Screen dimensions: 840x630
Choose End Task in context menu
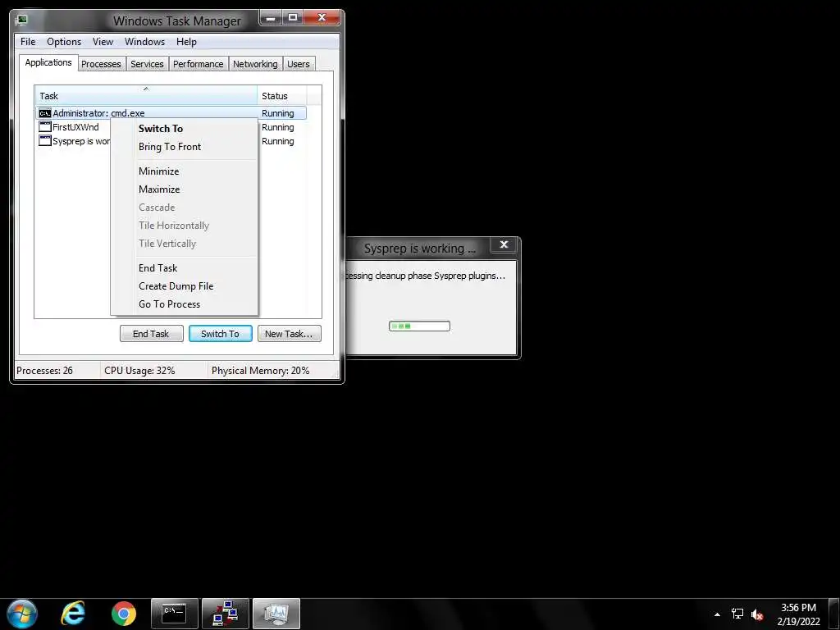[x=185, y=268]
